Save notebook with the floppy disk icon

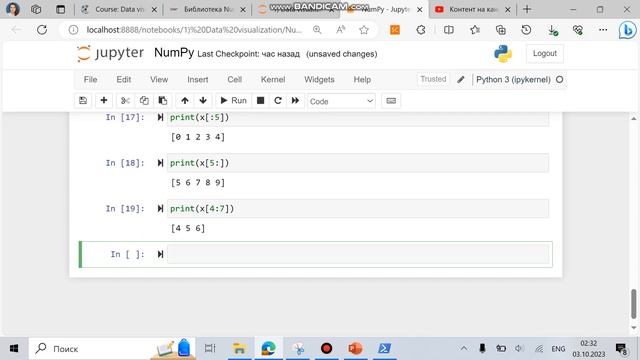83,100
